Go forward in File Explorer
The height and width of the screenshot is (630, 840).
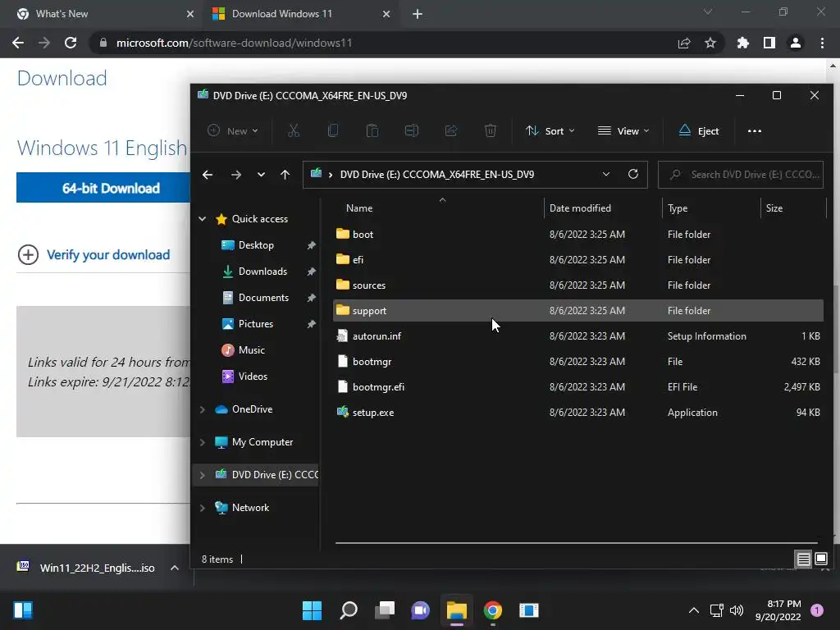[x=235, y=175]
